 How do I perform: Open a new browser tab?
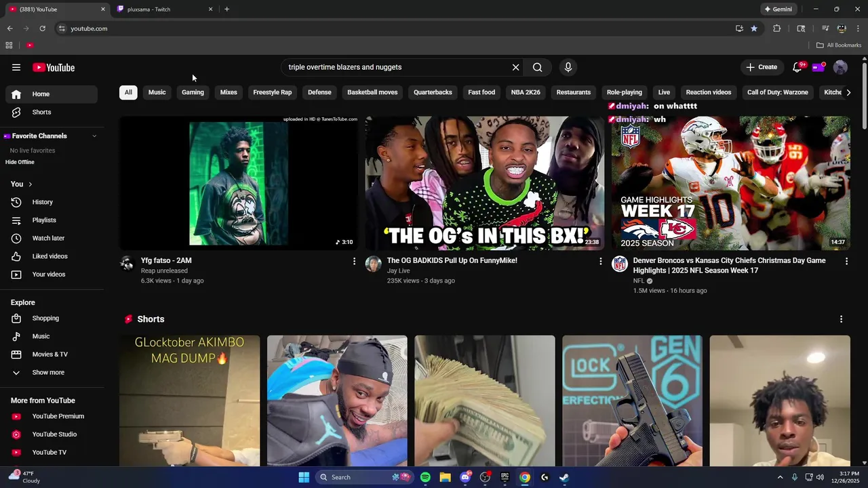point(226,9)
